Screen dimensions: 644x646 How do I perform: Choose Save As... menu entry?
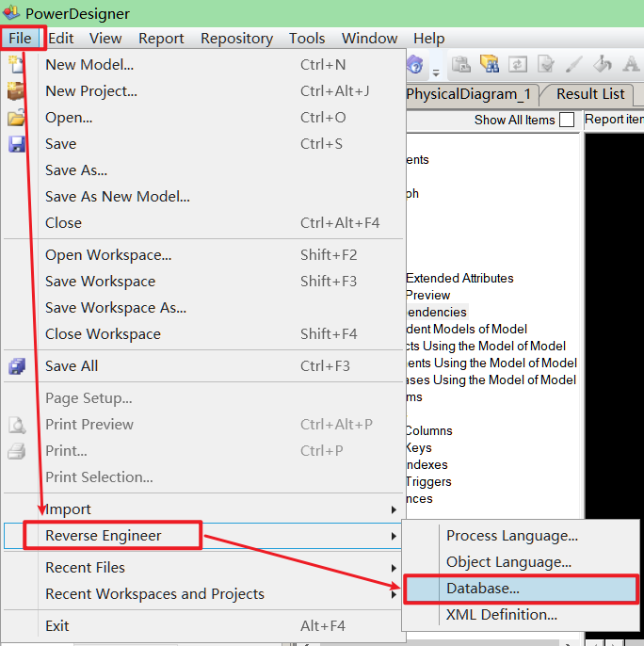click(203, 170)
